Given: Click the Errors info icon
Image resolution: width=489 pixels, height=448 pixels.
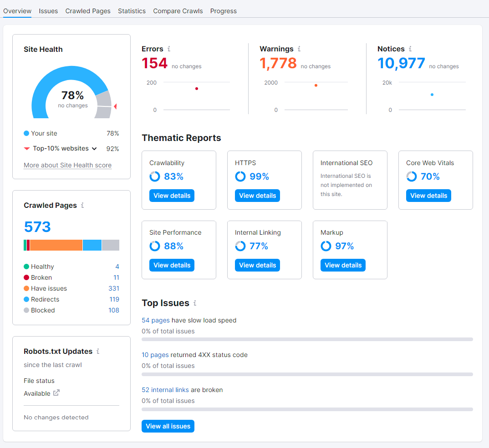Looking at the screenshot, I should (x=169, y=49).
